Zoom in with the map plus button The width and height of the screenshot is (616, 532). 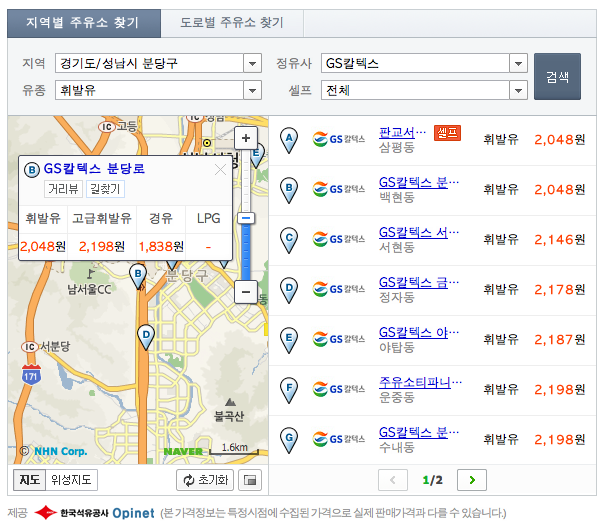click(x=246, y=138)
